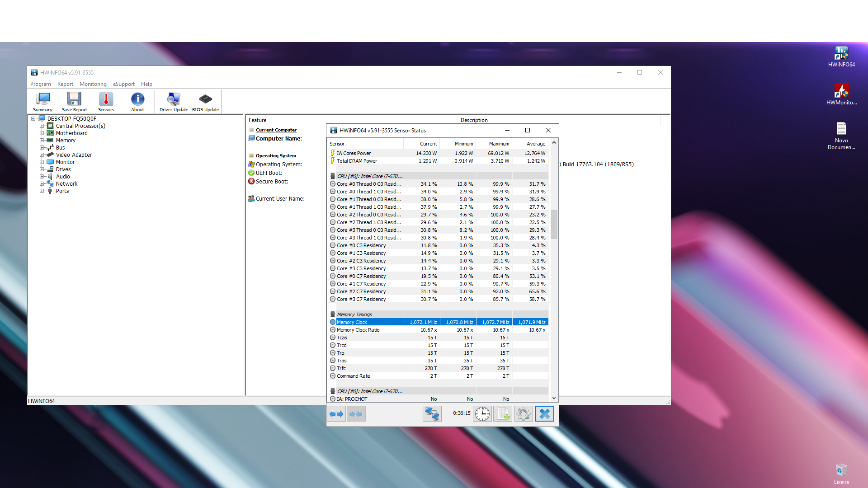Viewport: 868px width, 488px height.
Task: Click the Average column header
Action: tap(530, 144)
